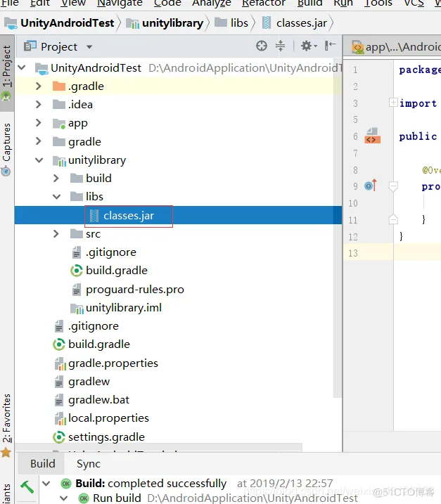Open the Project panel settings gear

[x=309, y=46]
